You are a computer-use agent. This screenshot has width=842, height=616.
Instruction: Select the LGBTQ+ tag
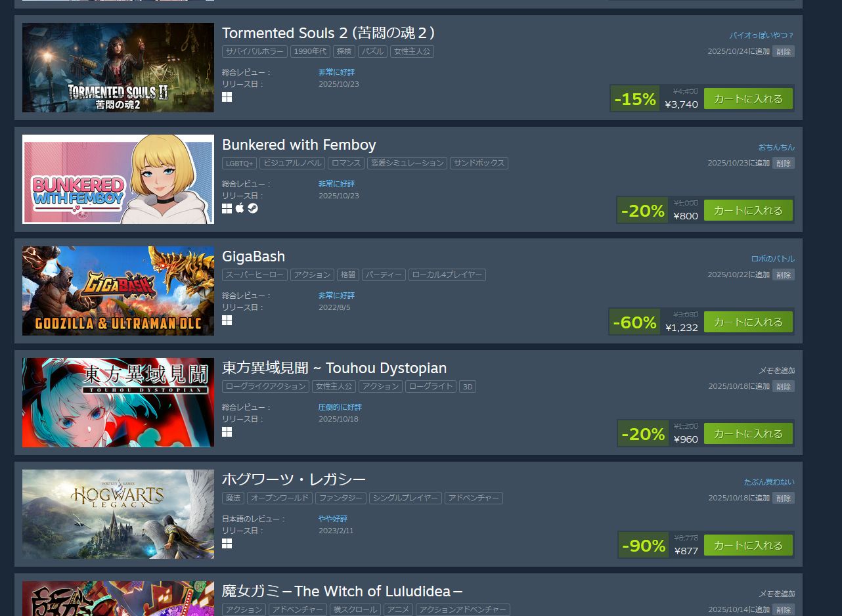pyautogui.click(x=239, y=163)
